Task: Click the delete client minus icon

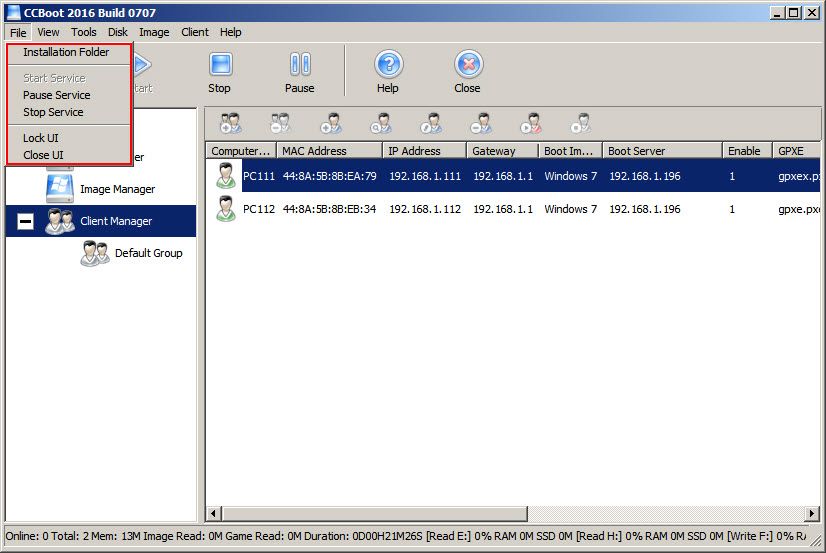Action: point(481,123)
